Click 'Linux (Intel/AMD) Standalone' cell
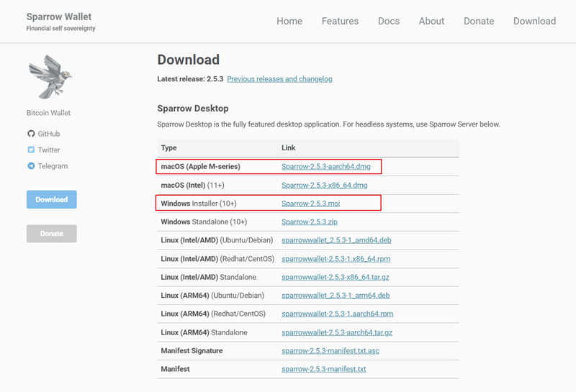576x392 pixels. point(209,277)
